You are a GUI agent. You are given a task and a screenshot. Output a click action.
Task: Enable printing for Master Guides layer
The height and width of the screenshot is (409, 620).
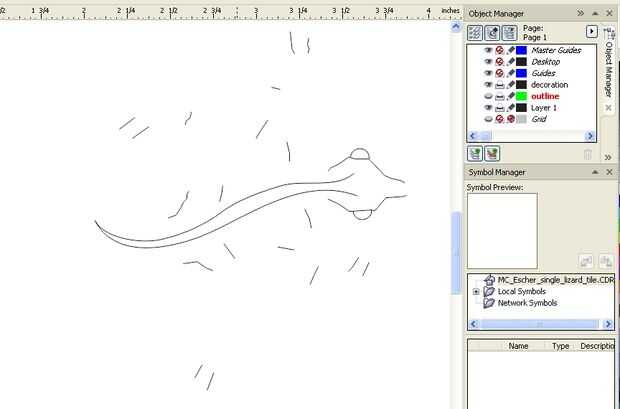point(500,50)
